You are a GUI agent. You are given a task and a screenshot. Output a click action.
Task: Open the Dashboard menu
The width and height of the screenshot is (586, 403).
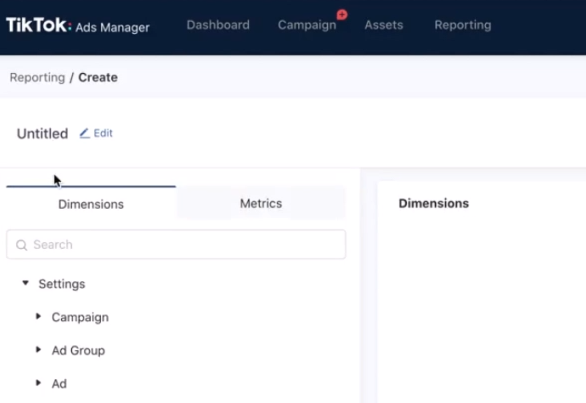point(218,25)
